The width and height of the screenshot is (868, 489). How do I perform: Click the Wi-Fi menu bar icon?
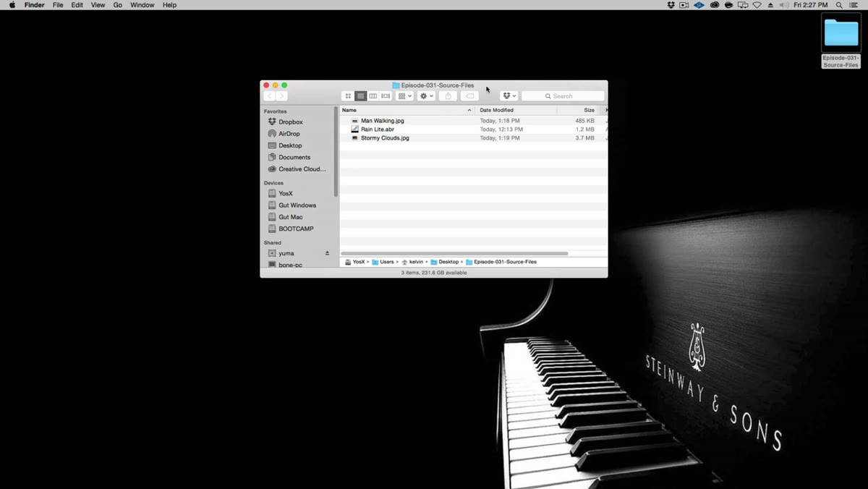pos(757,5)
